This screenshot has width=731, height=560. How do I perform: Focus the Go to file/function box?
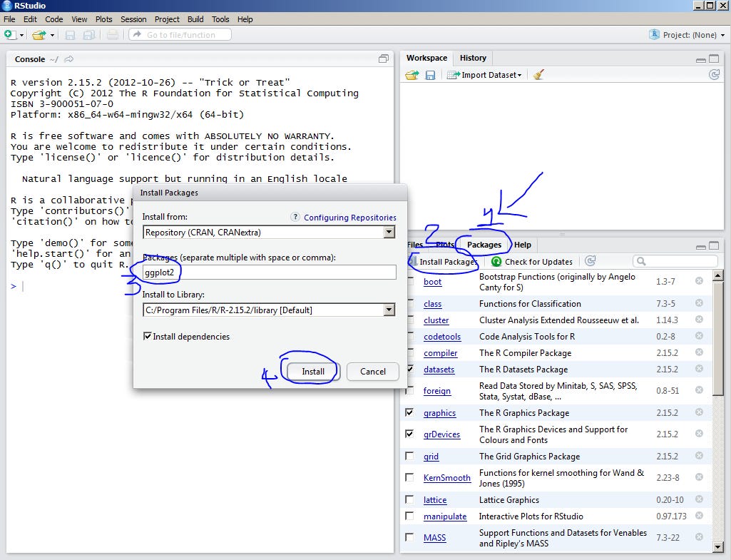[180, 34]
